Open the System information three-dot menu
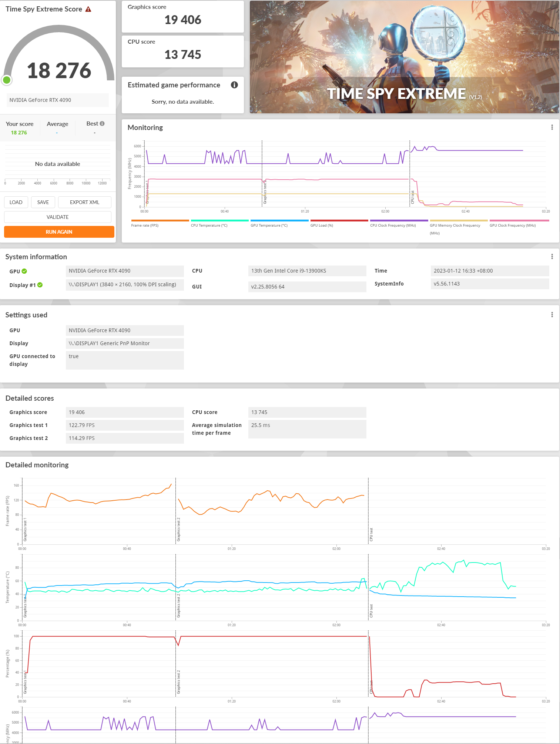 coord(552,256)
